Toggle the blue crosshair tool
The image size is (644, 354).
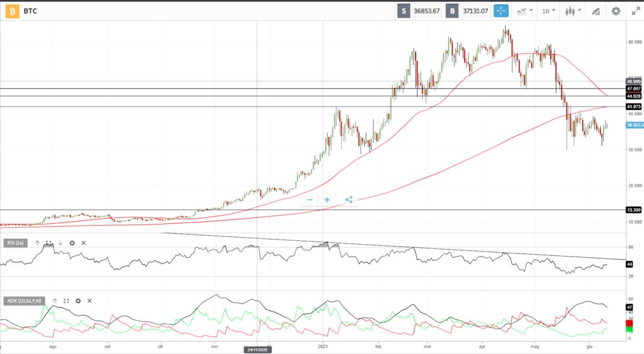point(501,11)
